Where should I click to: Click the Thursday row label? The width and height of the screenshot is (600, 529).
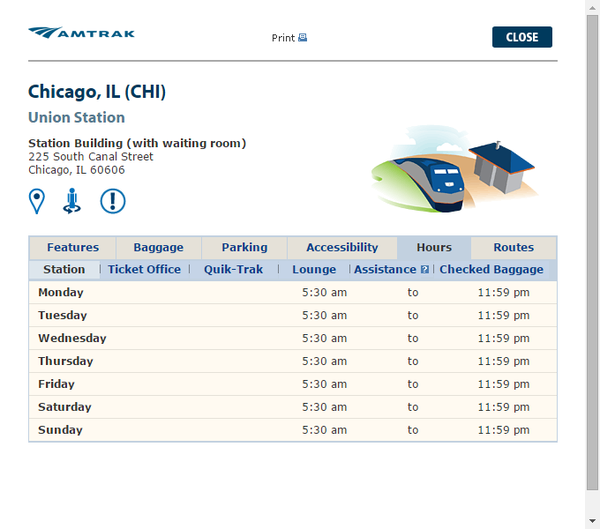click(x=65, y=361)
